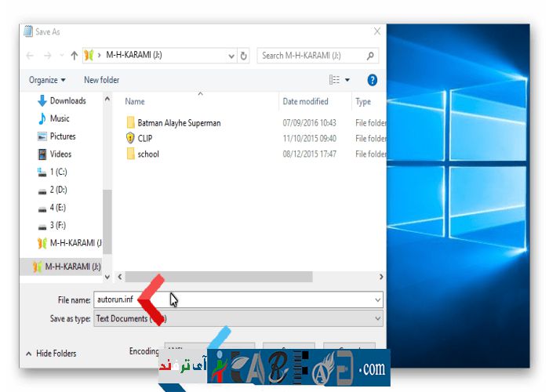Open Music in the navigation pane

(60, 118)
